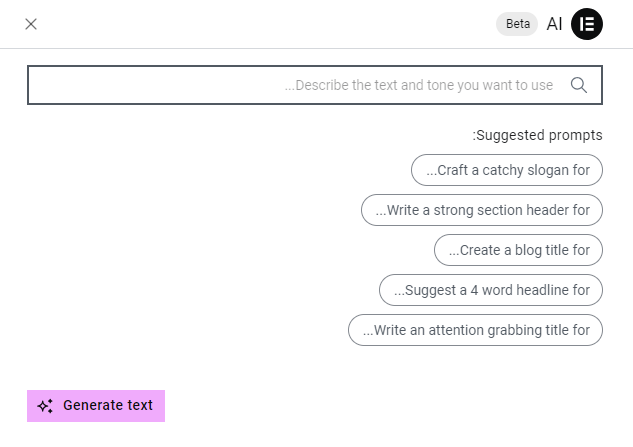Viewport: 633px width, 447px height.
Task: Click the magnifier icon in the prompt field
Action: tap(579, 85)
